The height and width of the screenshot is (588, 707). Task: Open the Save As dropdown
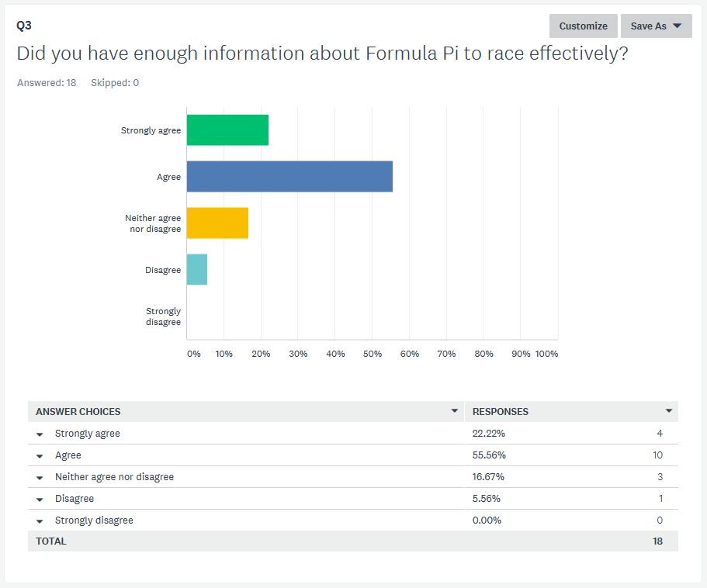pyautogui.click(x=656, y=26)
